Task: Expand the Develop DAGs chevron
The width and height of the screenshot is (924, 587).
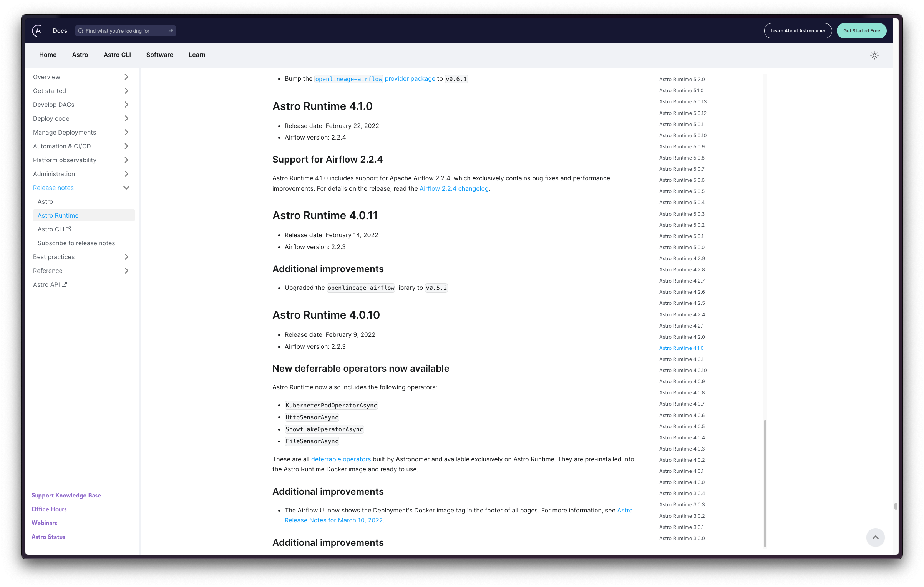Action: 126,105
